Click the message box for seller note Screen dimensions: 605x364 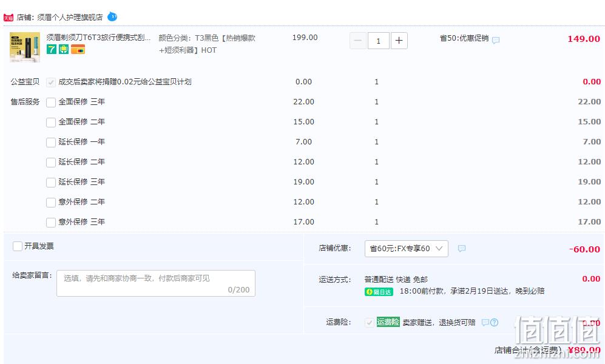156,283
